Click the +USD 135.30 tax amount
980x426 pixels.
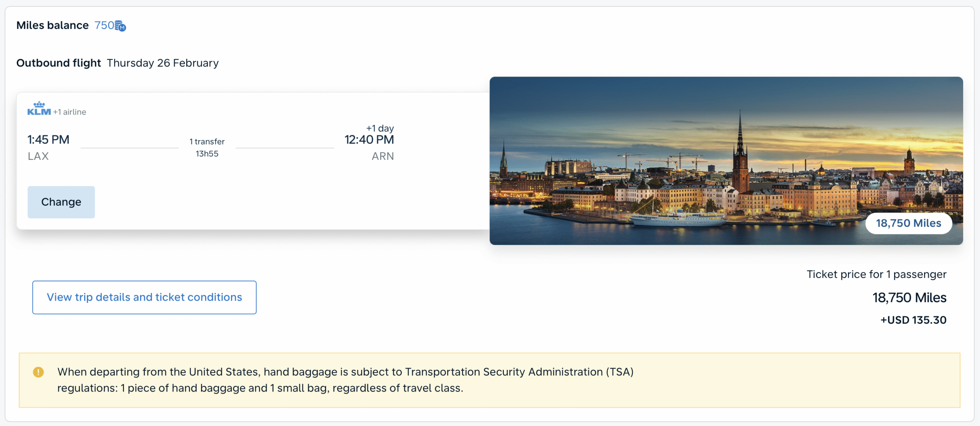(913, 320)
